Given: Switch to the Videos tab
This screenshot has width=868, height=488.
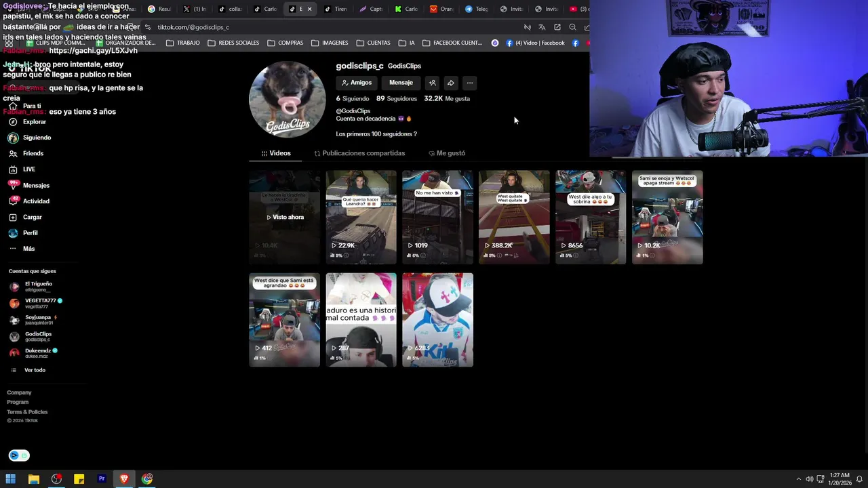Looking at the screenshot, I should click(x=276, y=153).
